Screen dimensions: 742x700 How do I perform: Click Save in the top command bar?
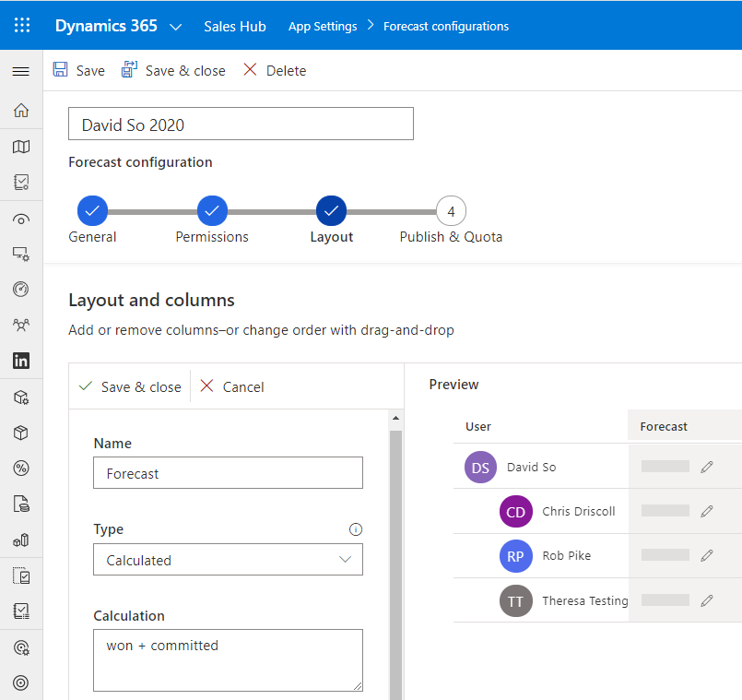(79, 71)
